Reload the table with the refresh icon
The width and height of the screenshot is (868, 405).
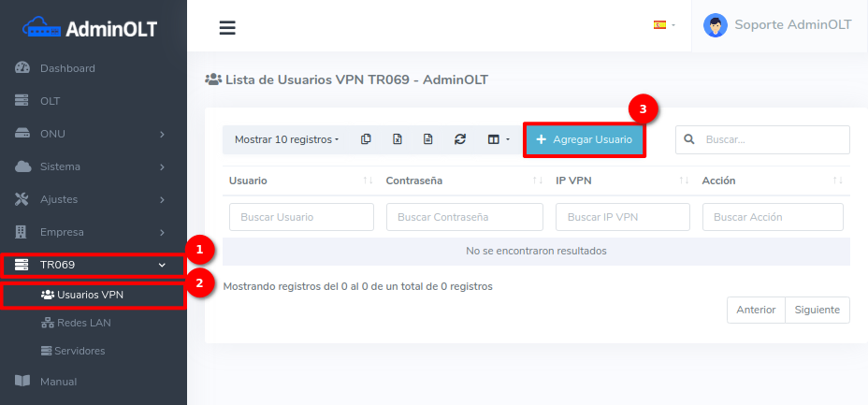459,139
